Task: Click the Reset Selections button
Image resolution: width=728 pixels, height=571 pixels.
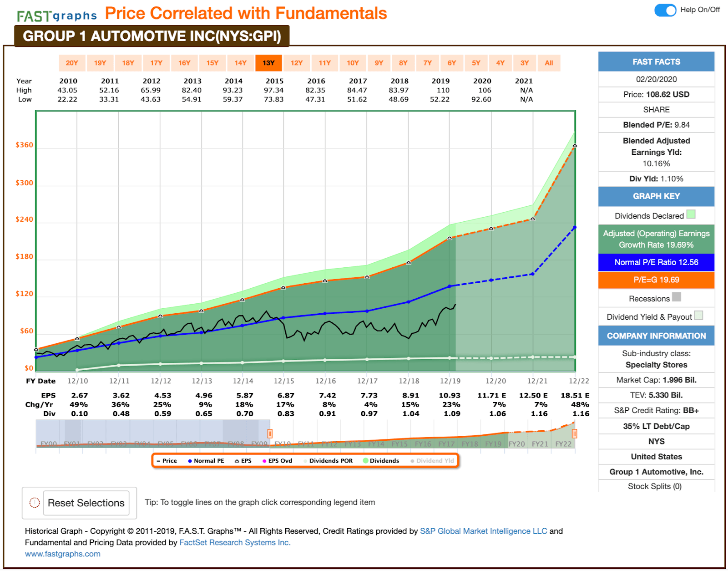Action: [x=86, y=503]
